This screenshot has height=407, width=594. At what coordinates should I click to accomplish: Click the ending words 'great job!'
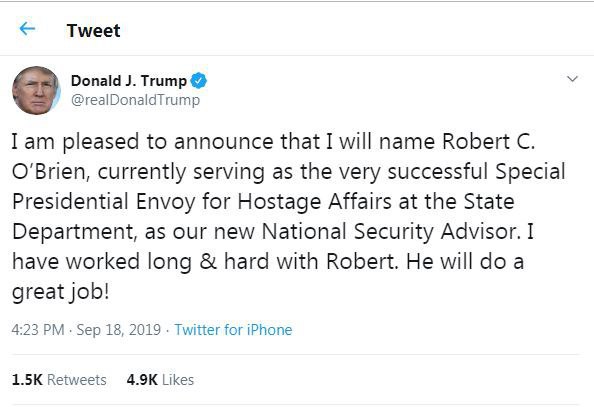[x=61, y=291]
